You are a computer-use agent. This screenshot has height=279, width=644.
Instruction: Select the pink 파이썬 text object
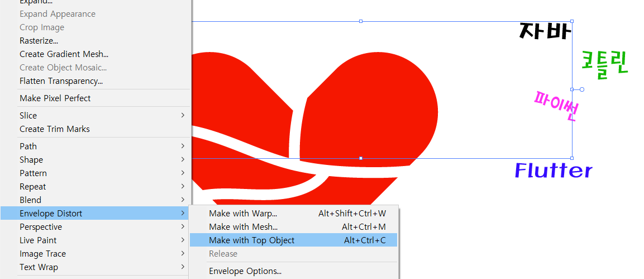click(x=556, y=105)
